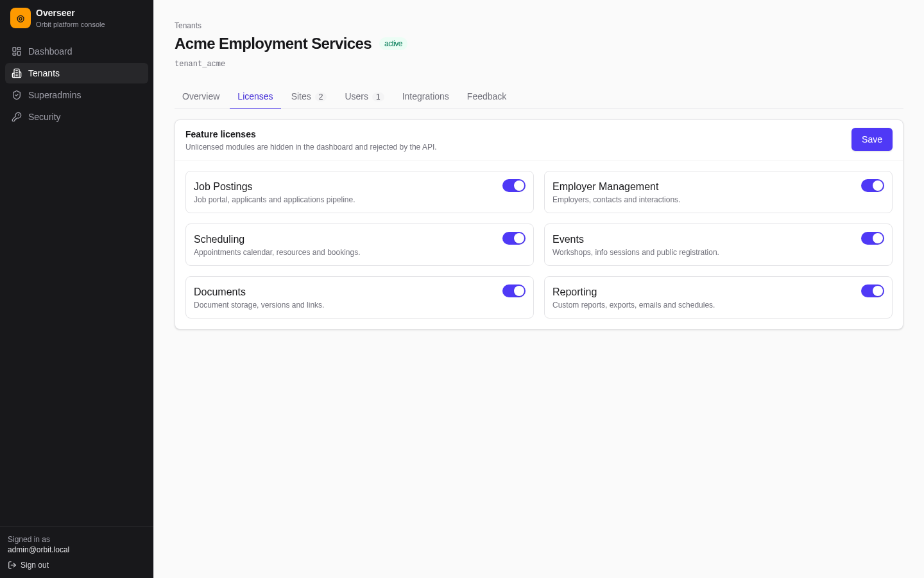Click the Security key icon
924x578 pixels.
(17, 117)
